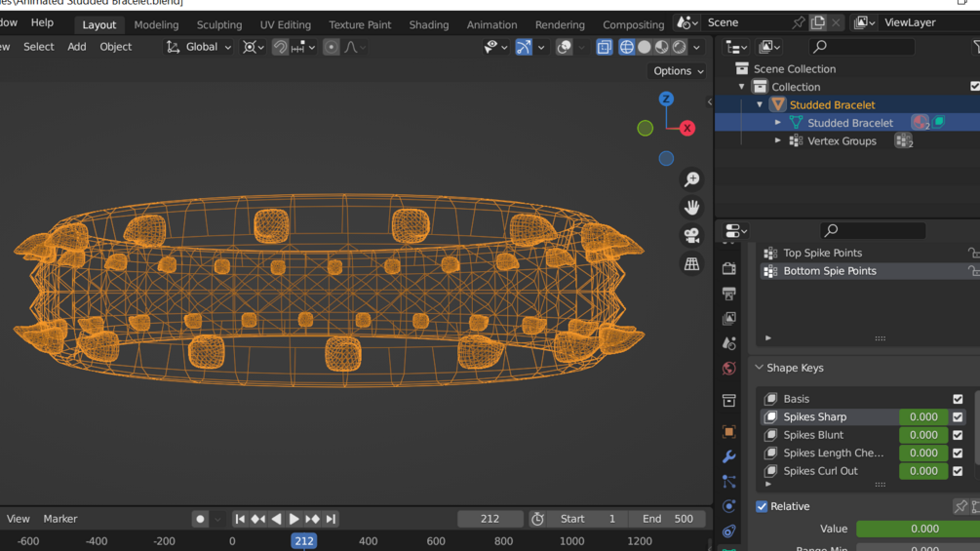
Task: Uncheck Spikes Blunt shape key checkbox
Action: 958,435
